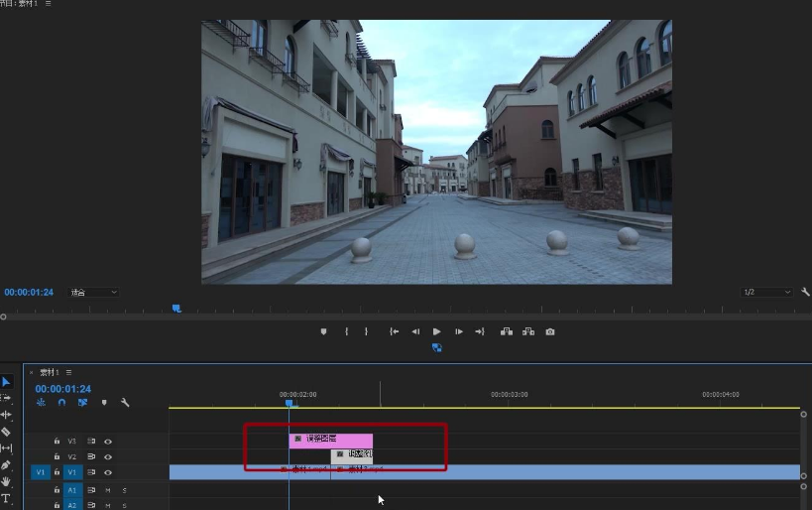Hide track V3 with eye icon
The height and width of the screenshot is (510, 812).
pyautogui.click(x=108, y=441)
